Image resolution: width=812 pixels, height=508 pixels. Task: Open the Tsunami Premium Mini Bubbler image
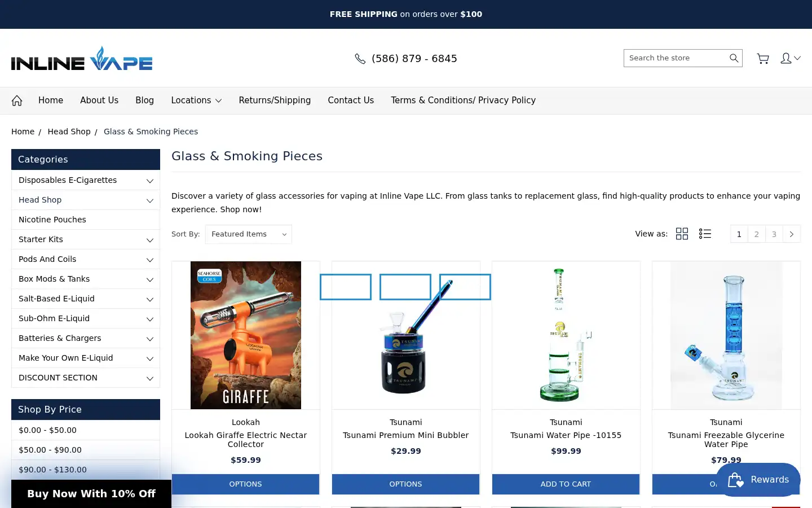pyautogui.click(x=406, y=335)
